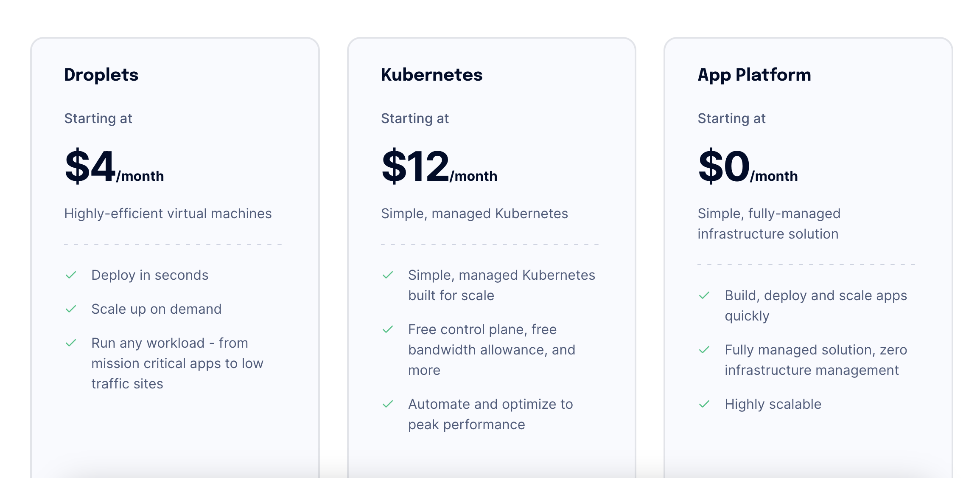Select the "Highly scalable" feature text
The height and width of the screenshot is (478, 980).
(x=773, y=404)
